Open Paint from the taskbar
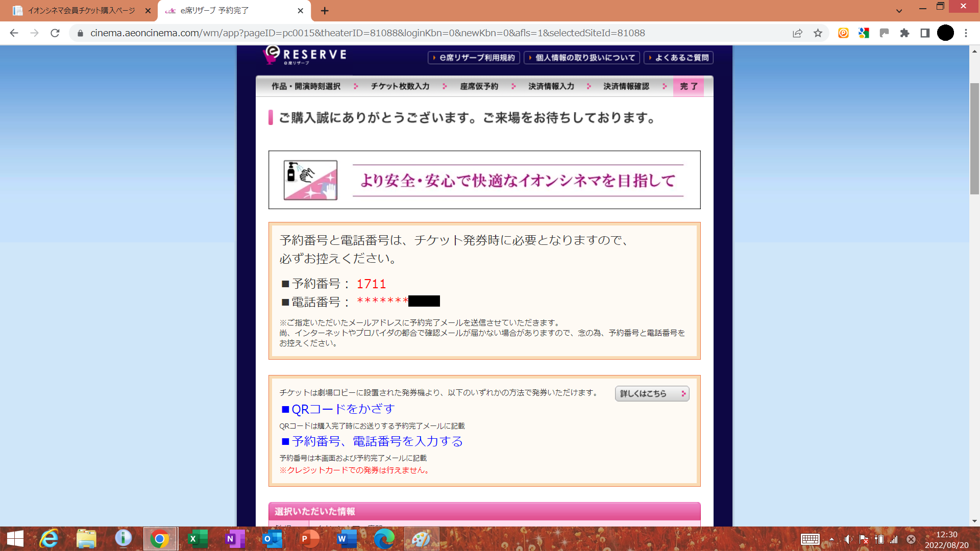Screen dimensions: 980x551 pos(422,539)
